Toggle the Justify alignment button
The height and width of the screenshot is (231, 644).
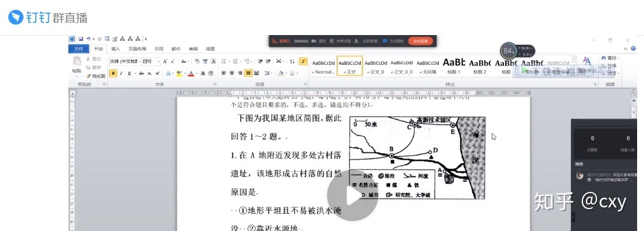(248, 74)
